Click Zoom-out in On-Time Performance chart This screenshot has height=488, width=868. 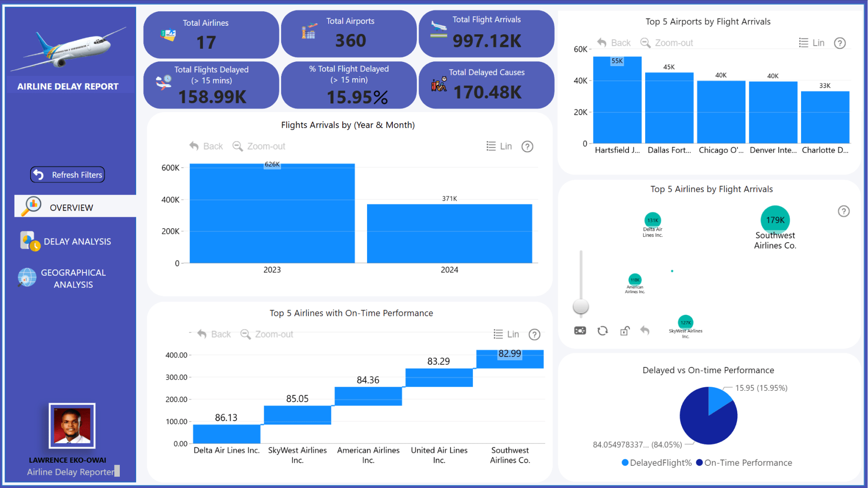pyautogui.click(x=267, y=334)
